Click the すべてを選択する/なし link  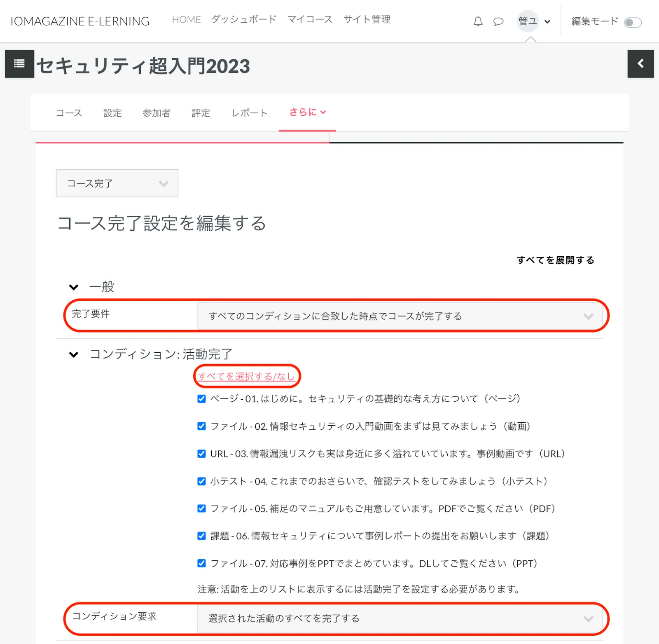pos(246,376)
